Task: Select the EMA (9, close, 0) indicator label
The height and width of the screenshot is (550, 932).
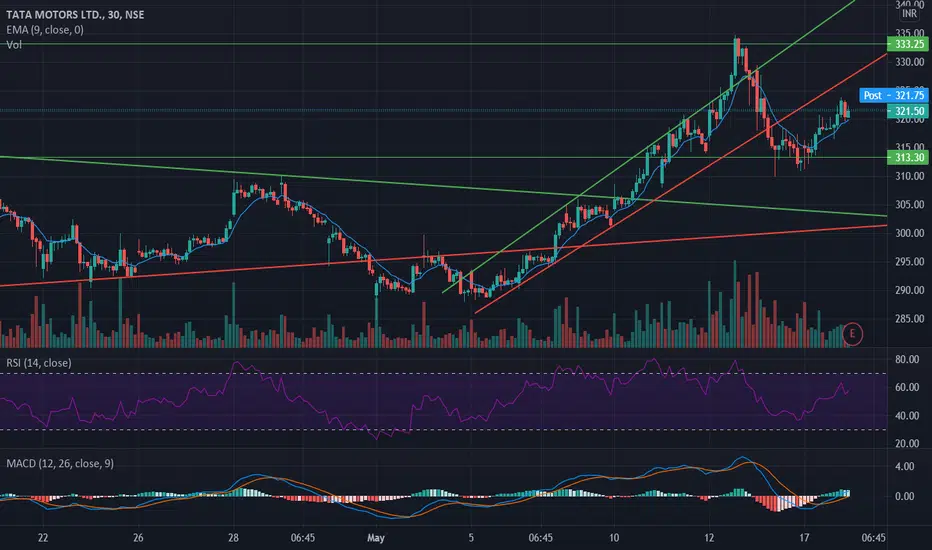Action: pyautogui.click(x=45, y=30)
